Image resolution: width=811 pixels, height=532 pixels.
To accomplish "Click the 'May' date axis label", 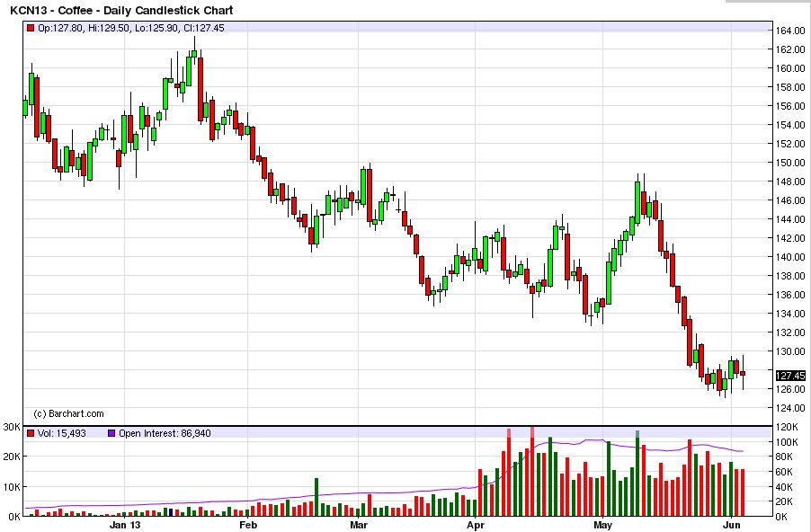I will pos(602,526).
